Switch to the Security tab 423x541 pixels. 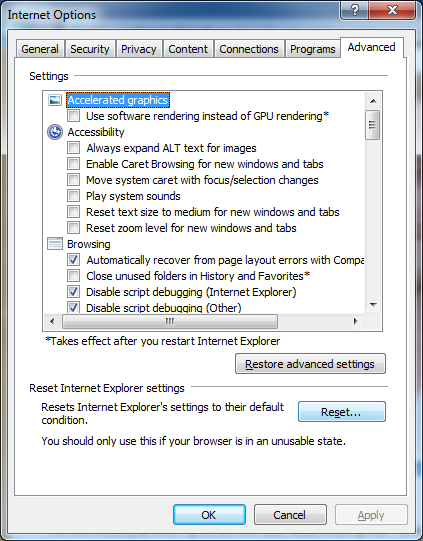90,49
